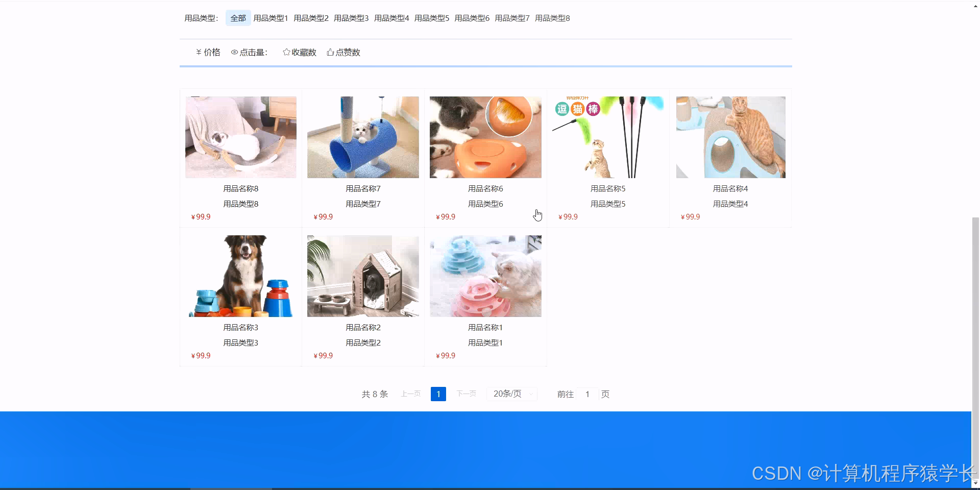Click the 前往 page number input field
Image resolution: width=980 pixels, height=490 pixels.
587,394
